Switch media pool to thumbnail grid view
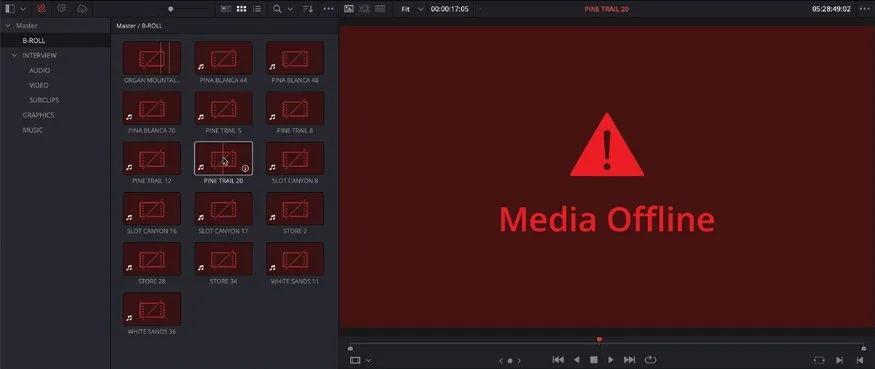The width and height of the screenshot is (875, 369). (242, 9)
